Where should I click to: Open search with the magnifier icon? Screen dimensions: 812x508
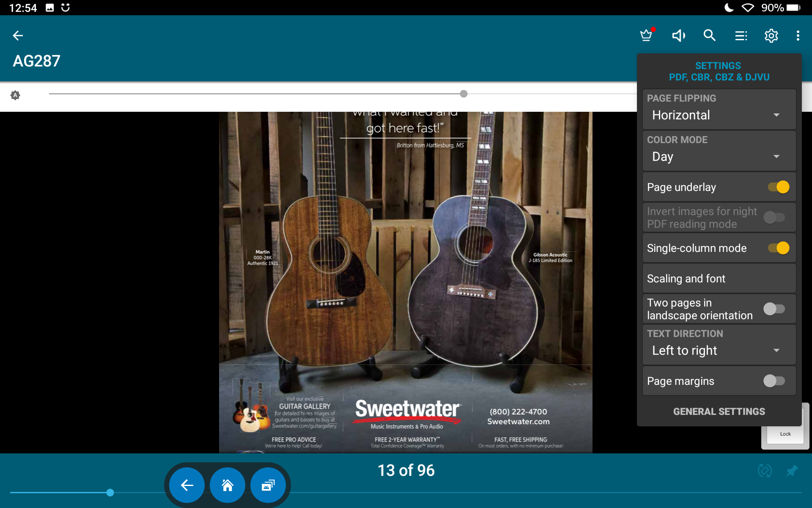coord(710,36)
